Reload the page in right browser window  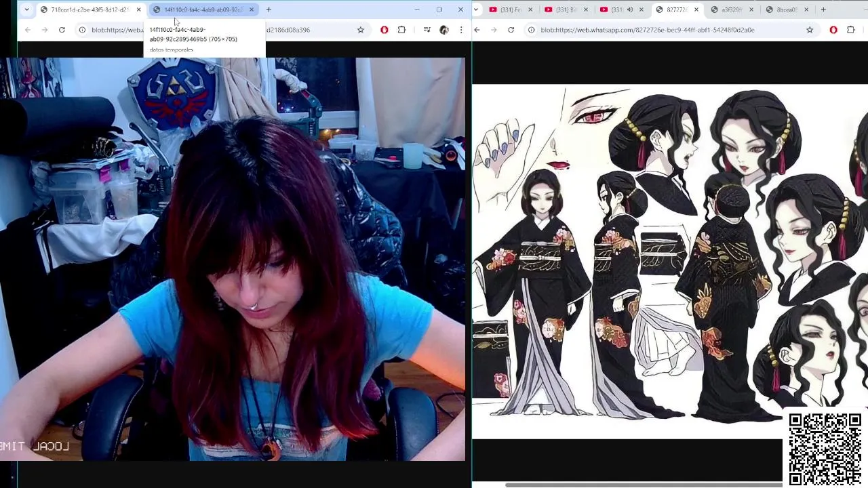[511, 30]
